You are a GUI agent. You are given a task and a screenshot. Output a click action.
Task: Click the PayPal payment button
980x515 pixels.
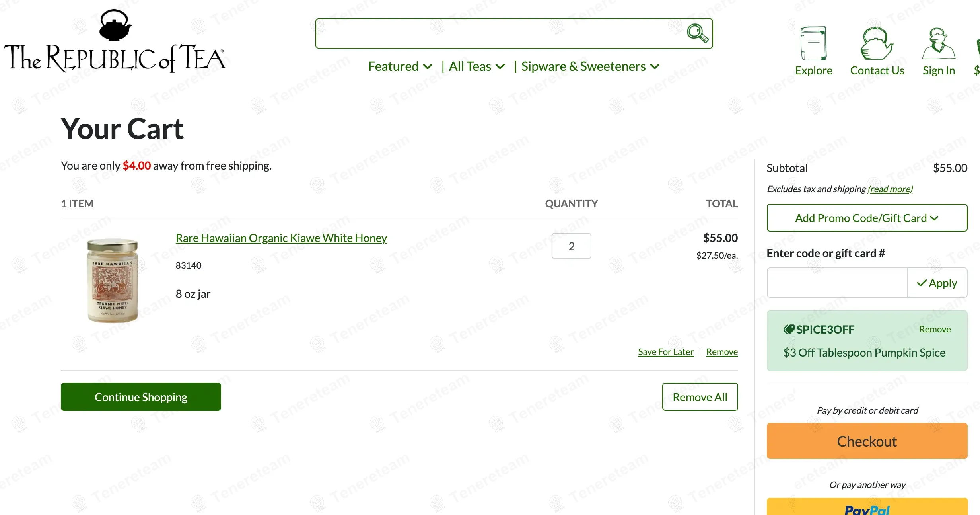[867, 507]
